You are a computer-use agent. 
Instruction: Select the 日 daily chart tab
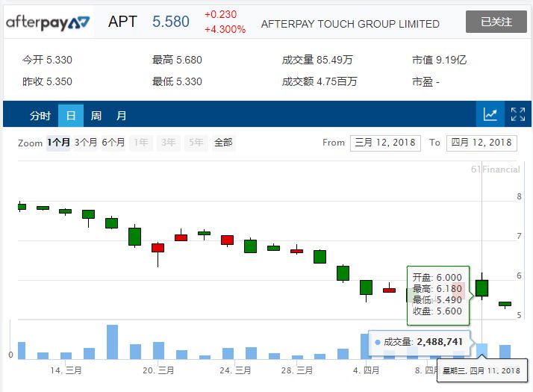pyautogui.click(x=71, y=116)
